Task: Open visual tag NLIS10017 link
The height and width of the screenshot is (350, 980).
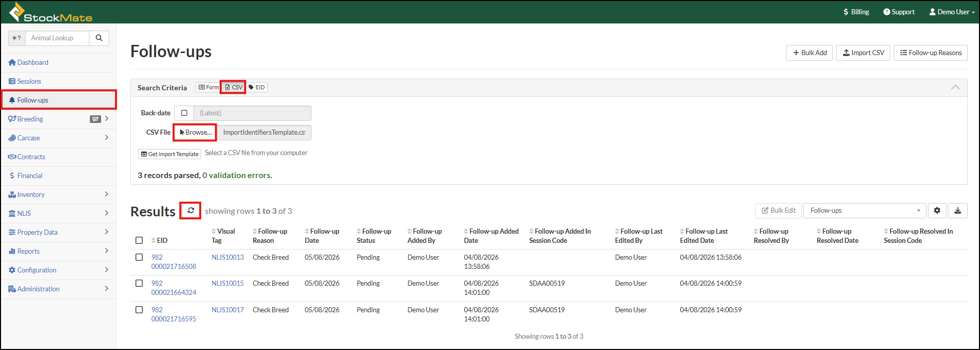Action: tap(228, 310)
